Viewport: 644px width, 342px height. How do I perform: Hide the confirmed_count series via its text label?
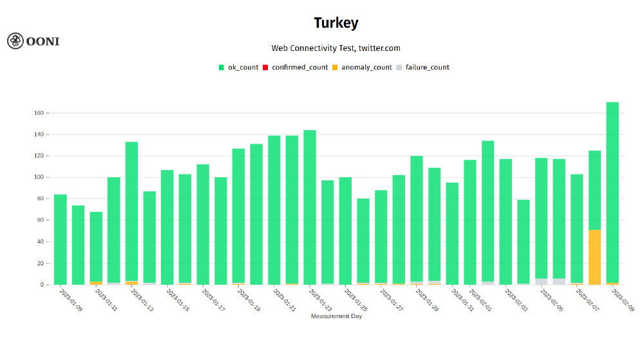click(x=299, y=68)
